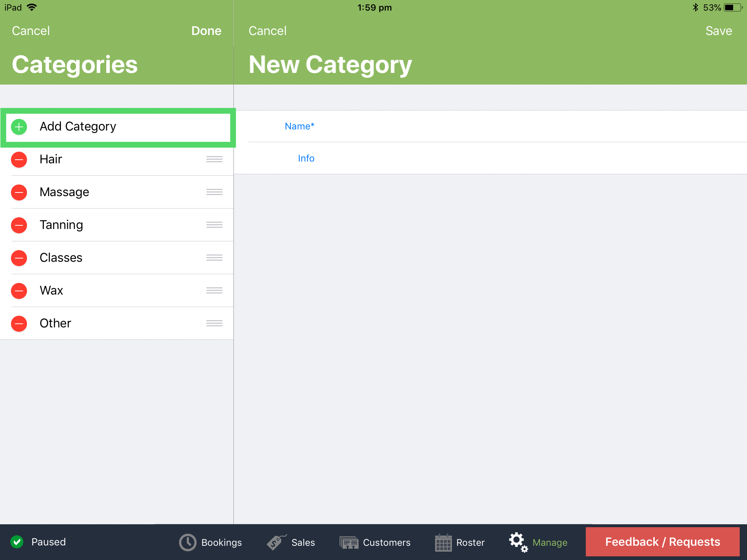Open the Manage tab

[x=538, y=542]
